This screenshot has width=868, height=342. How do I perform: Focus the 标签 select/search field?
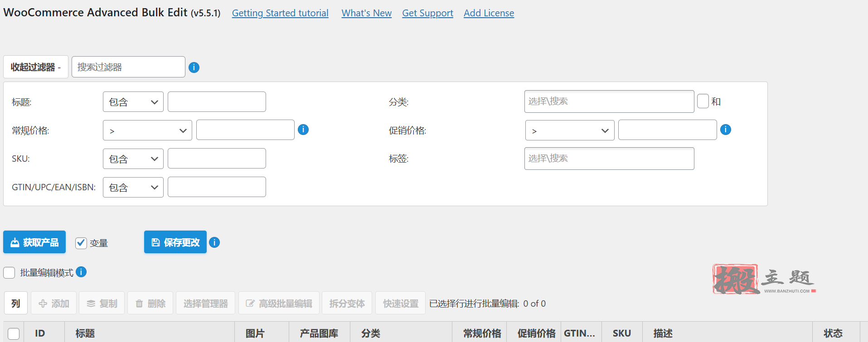tap(609, 159)
